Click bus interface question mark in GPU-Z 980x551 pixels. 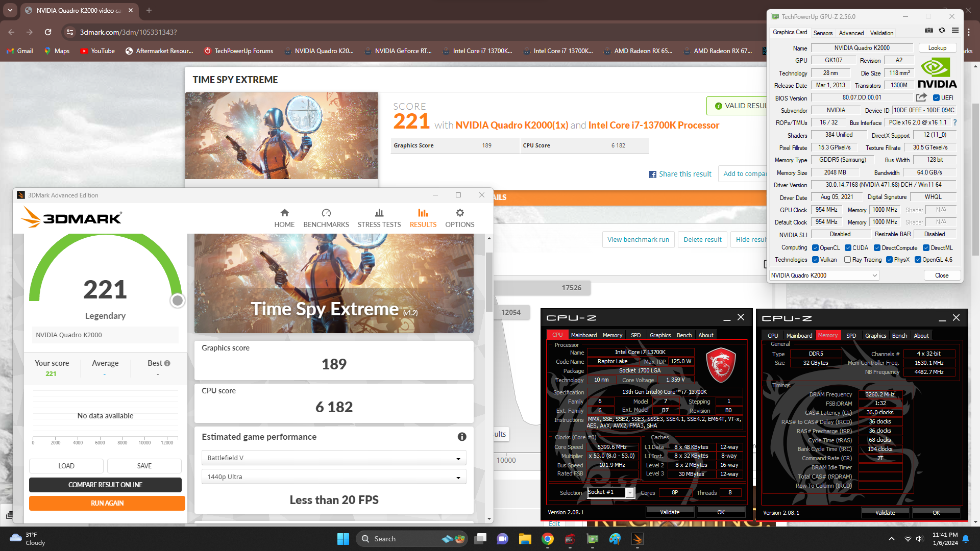[x=955, y=122]
